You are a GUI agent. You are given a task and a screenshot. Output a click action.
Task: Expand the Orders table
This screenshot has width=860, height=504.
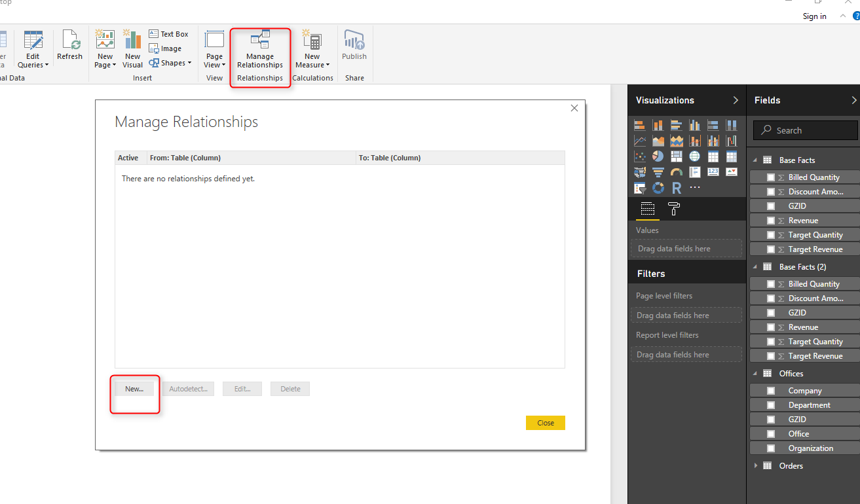pyautogui.click(x=757, y=465)
